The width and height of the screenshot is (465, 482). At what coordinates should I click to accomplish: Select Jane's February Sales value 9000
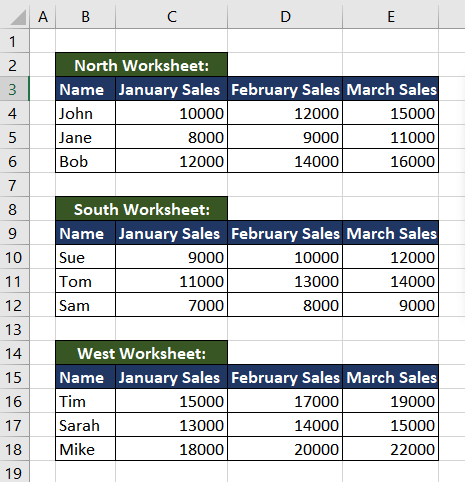285,137
